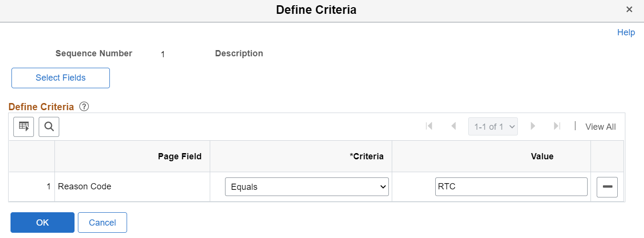Click the magnifying glass find icon
The height and width of the screenshot is (238, 644).
[49, 126]
